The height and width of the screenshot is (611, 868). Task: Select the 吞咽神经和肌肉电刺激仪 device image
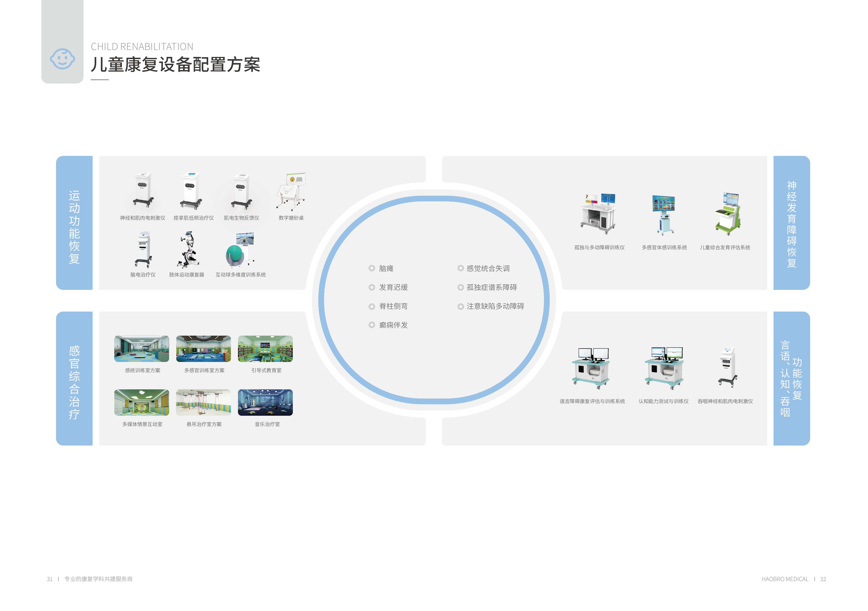point(728,367)
